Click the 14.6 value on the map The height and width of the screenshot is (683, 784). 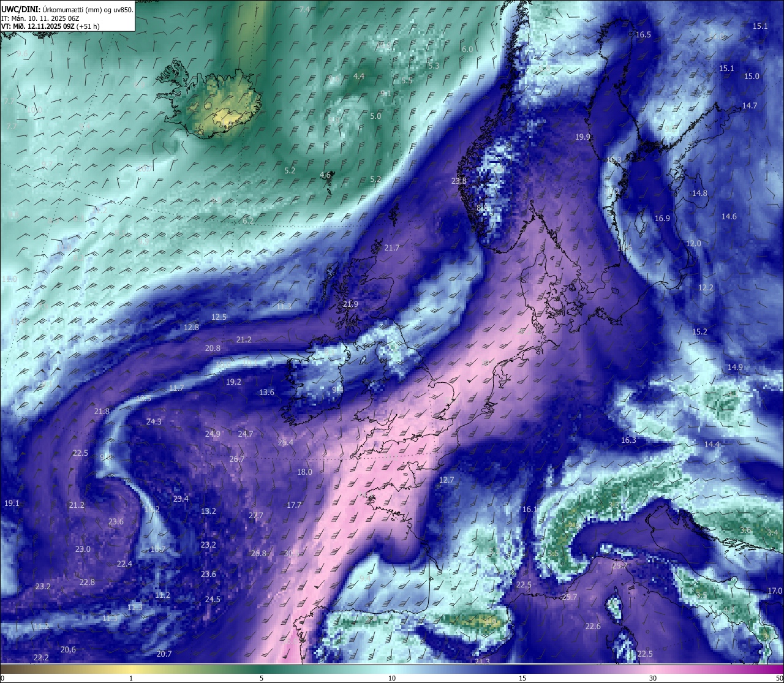(x=729, y=217)
